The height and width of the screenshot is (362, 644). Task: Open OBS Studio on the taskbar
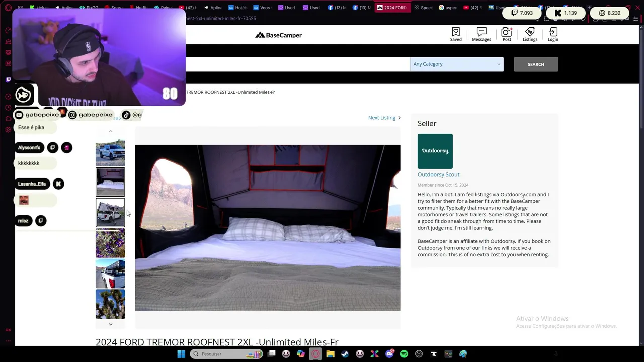point(419,354)
